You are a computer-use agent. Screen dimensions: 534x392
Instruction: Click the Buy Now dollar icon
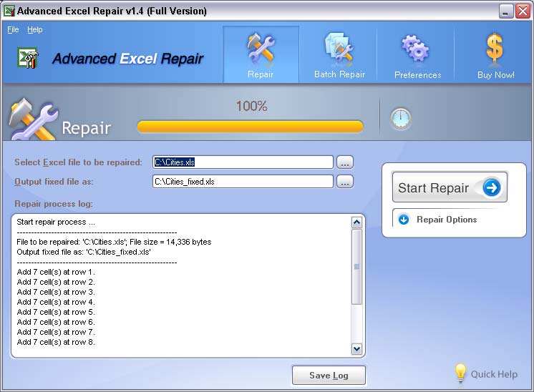pos(495,49)
